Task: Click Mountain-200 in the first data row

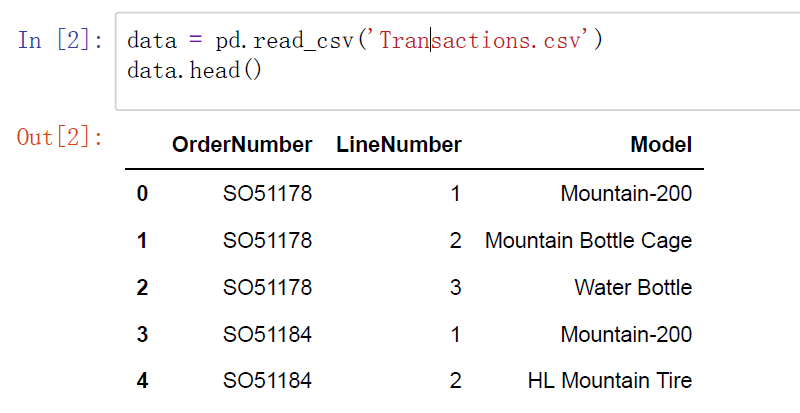Action: pos(626,194)
